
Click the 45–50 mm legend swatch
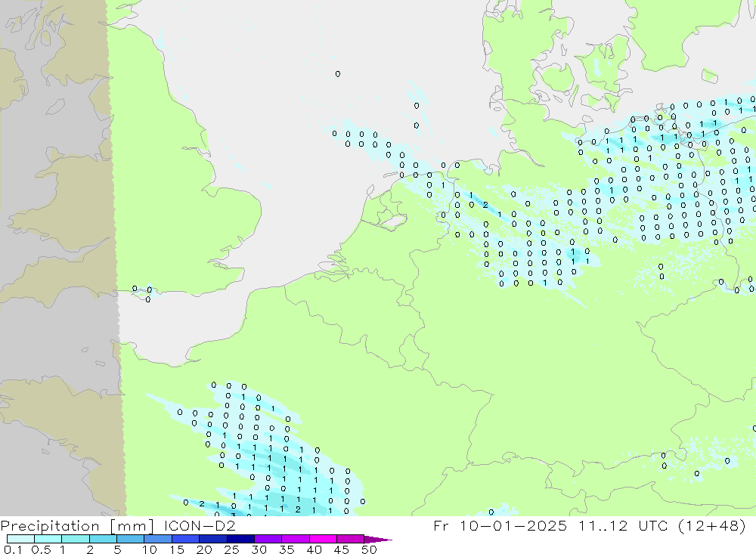tap(350, 539)
